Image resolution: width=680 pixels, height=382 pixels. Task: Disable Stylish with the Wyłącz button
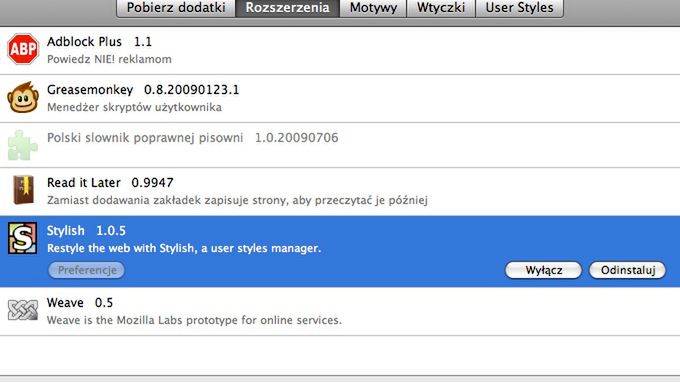(543, 270)
